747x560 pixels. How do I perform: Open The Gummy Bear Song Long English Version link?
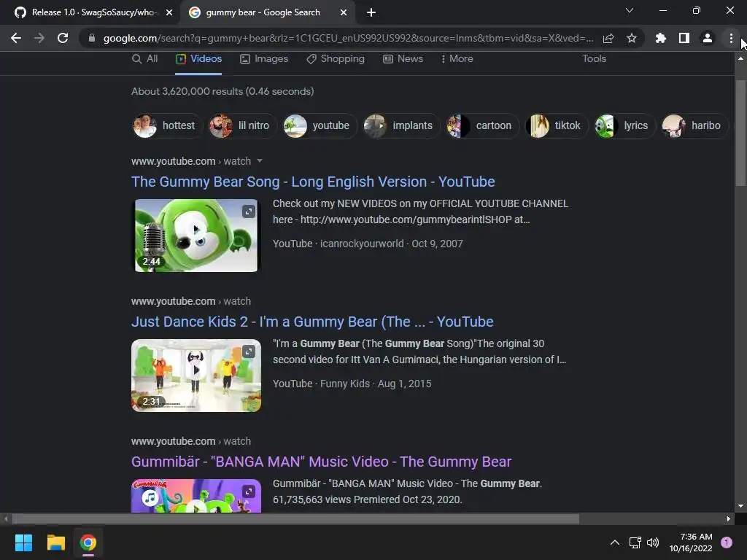[x=313, y=182]
